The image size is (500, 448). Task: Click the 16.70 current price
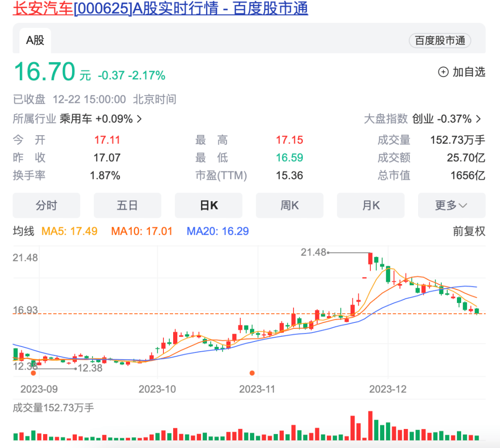44,71
